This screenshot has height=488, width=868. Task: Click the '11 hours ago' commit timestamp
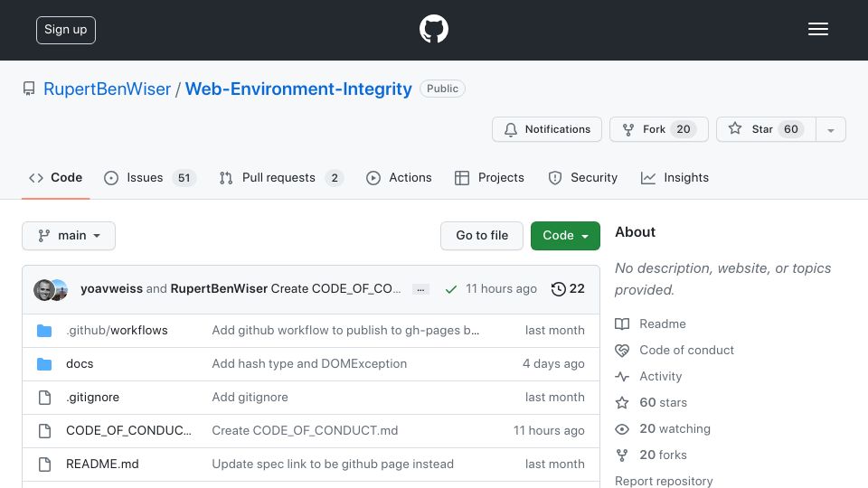point(501,289)
